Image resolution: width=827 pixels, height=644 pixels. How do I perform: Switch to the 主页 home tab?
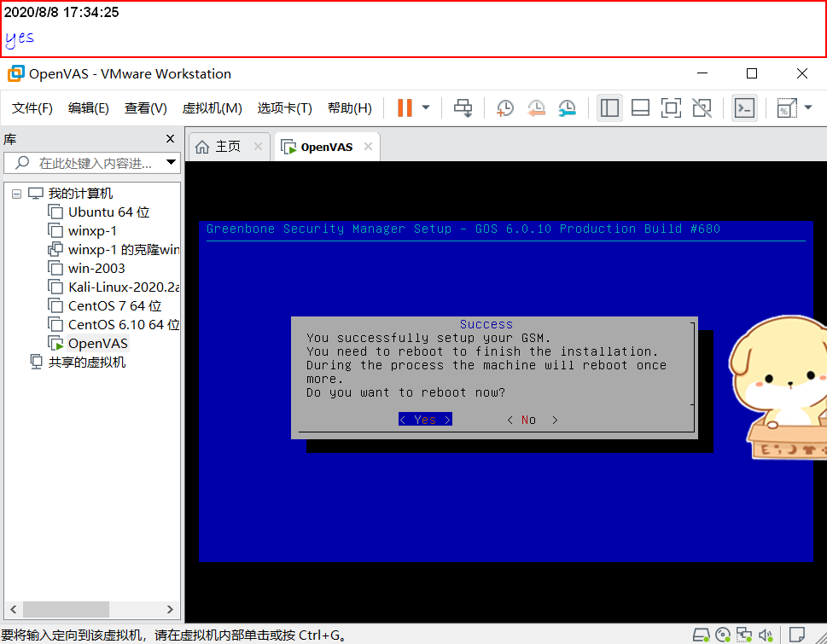[228, 147]
